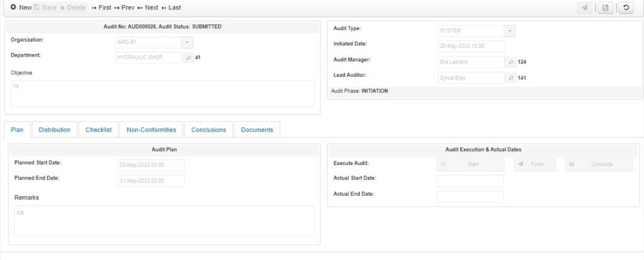Select the Non-Conformities tab
Screen dimensions: 644x260
(151, 130)
